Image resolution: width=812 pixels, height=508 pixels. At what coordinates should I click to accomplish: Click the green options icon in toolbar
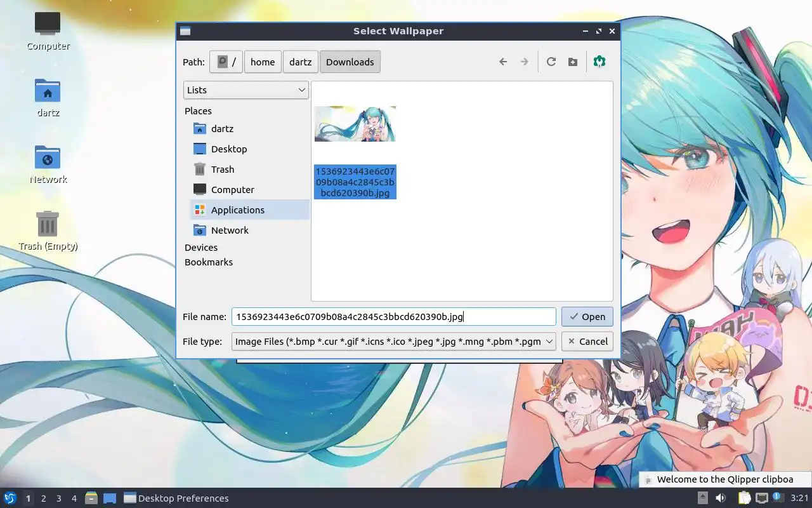coord(599,62)
